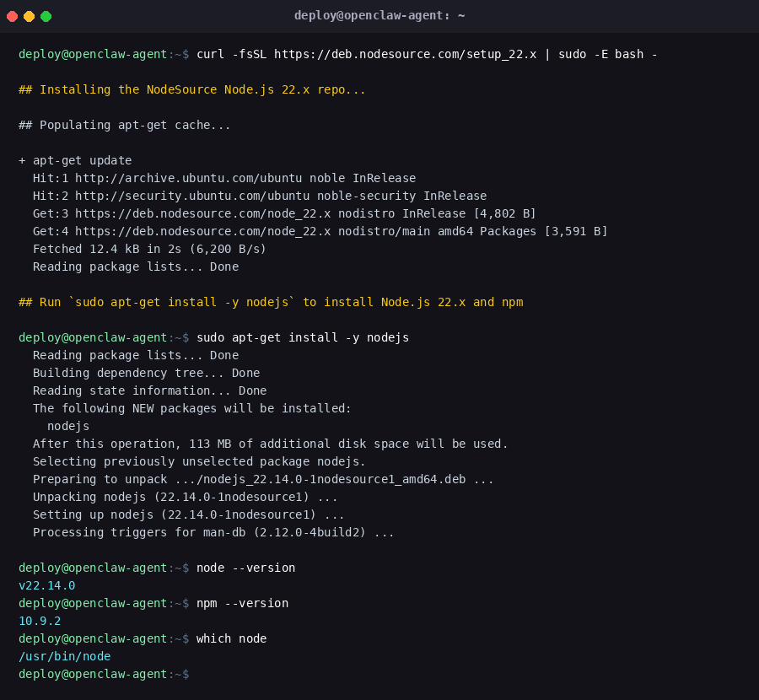Click the 'Installing the NodeSource Node.js 22.x repo' line
This screenshot has width=759, height=700.
(192, 89)
